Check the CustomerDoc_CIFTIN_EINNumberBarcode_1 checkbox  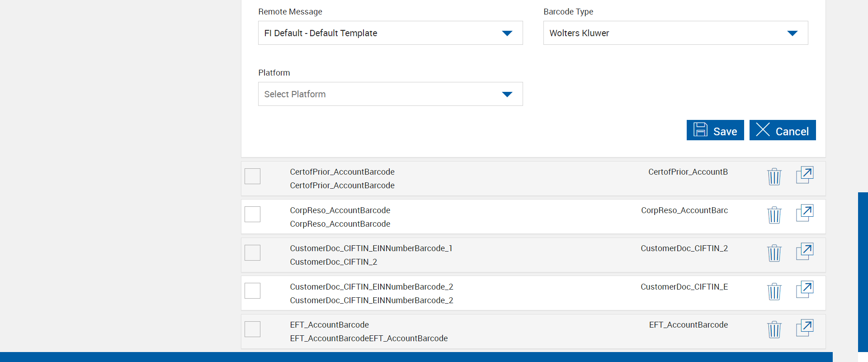(252, 252)
